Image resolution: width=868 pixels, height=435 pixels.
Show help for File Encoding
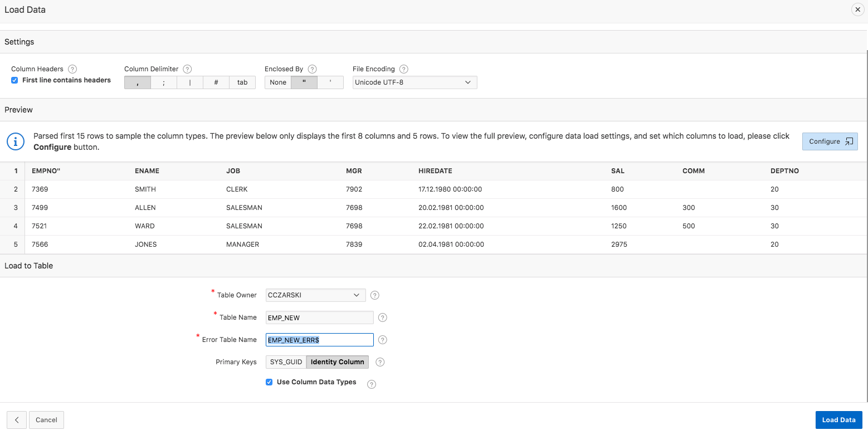click(x=404, y=69)
